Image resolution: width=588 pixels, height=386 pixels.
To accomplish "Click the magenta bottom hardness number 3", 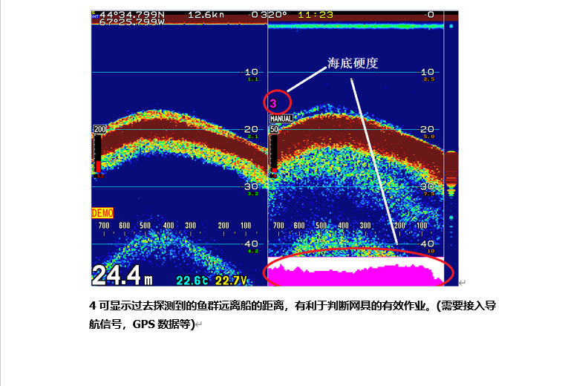I will point(273,103).
